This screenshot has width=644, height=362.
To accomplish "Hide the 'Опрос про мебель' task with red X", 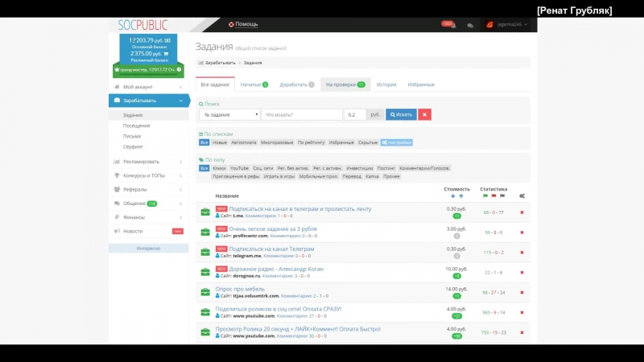I will [522, 292].
